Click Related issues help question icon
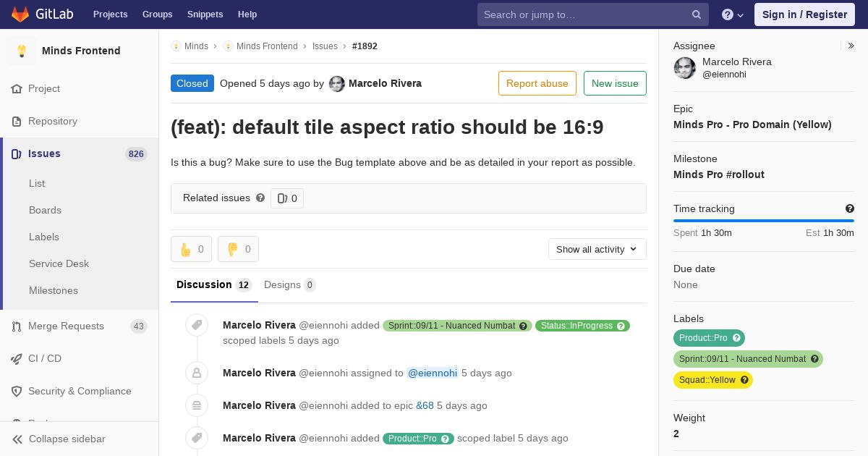Screen dimensions: 868x456 click(260, 198)
